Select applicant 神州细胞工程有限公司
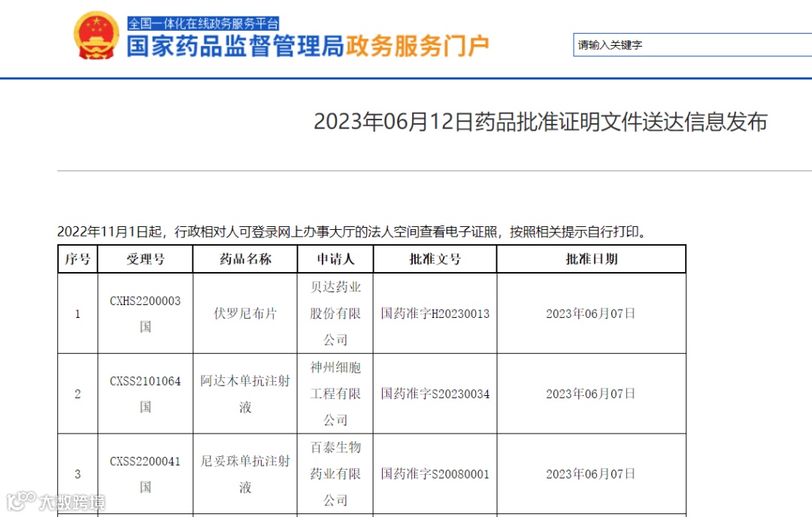The image size is (812, 517). click(335, 394)
